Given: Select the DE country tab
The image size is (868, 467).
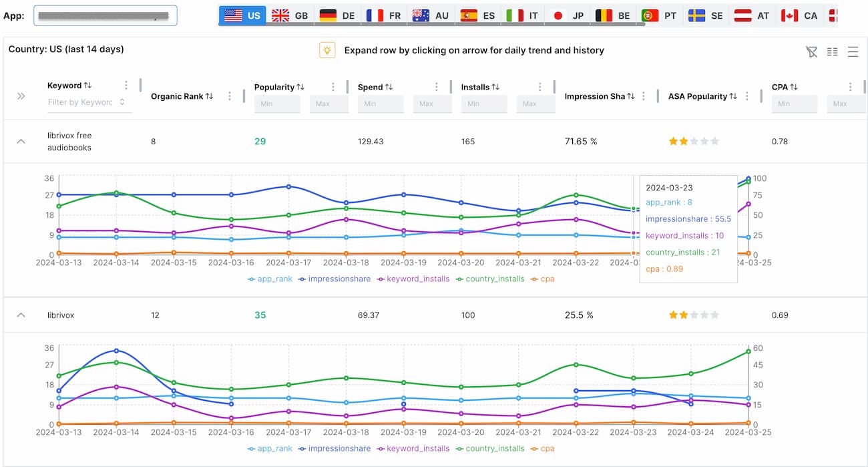Looking at the screenshot, I should 337,15.
